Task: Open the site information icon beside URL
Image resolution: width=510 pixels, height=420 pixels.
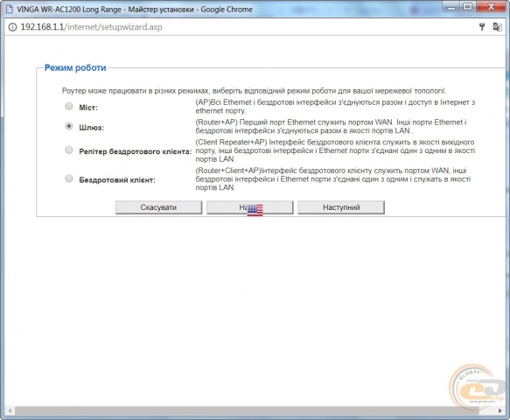Action: click(12, 27)
